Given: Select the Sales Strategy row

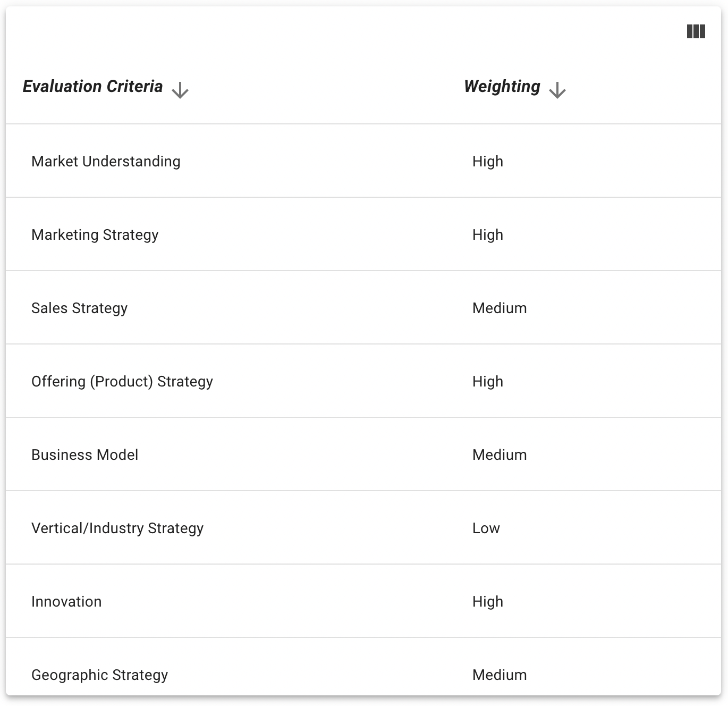Looking at the screenshot, I should pos(80,308).
